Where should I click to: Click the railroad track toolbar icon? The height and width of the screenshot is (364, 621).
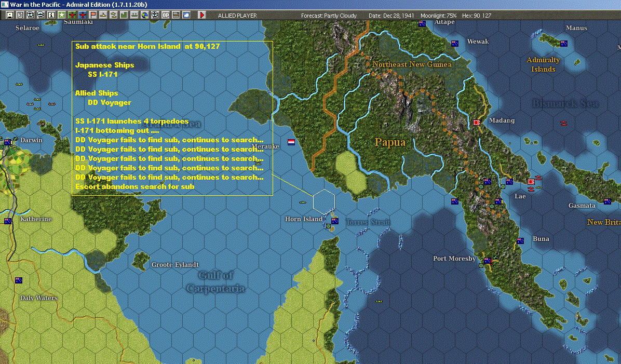(176, 15)
